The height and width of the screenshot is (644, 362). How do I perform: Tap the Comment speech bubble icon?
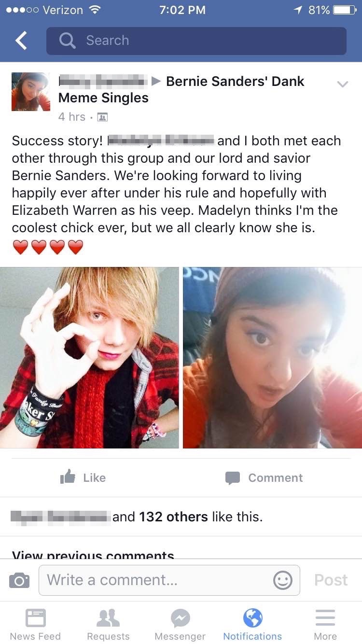(x=233, y=478)
